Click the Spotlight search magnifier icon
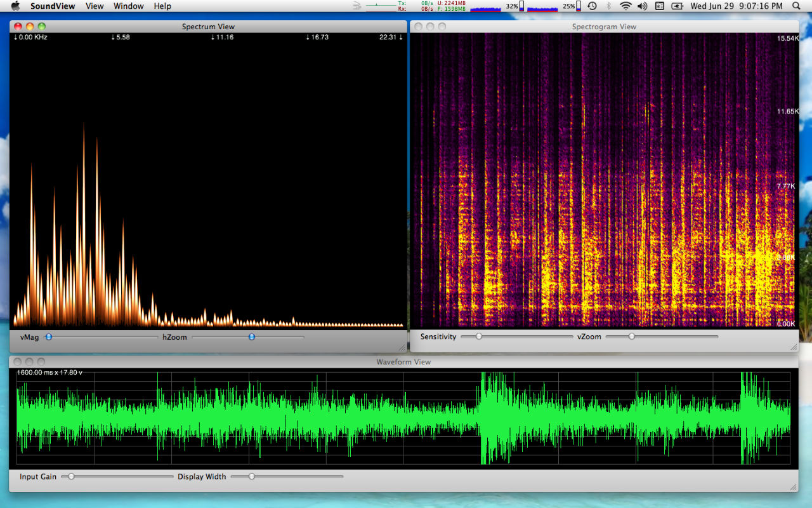Image resolution: width=812 pixels, height=508 pixels. tap(797, 6)
